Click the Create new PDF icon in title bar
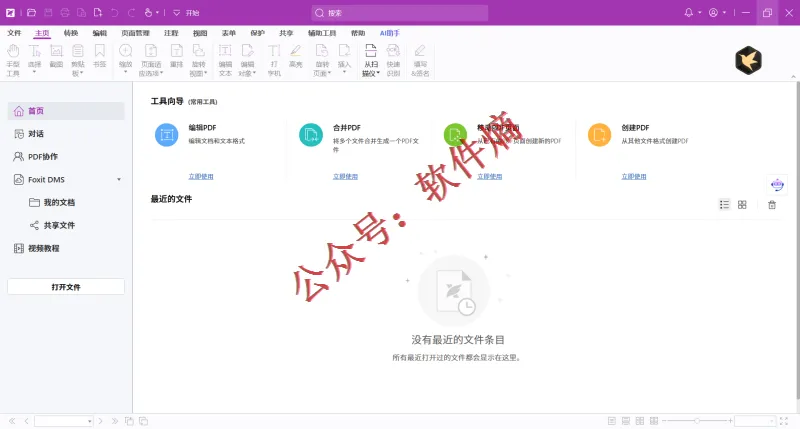The width and height of the screenshot is (800, 429). (98, 13)
